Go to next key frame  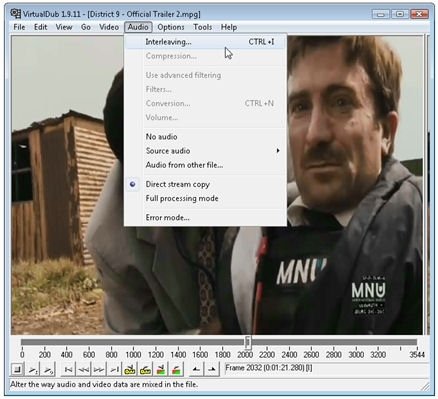tap(145, 370)
